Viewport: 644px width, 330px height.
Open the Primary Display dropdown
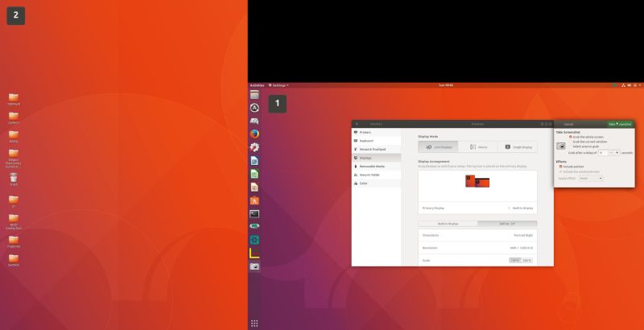pyautogui.click(x=477, y=208)
